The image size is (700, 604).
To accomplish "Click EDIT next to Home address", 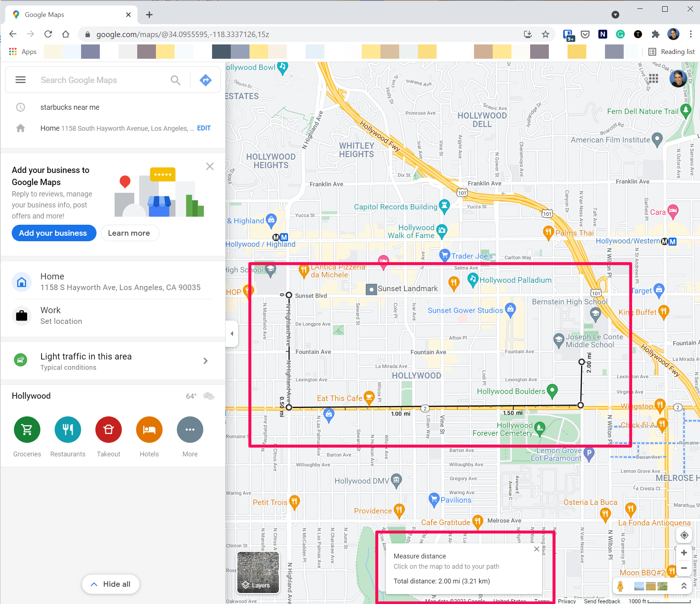I will pos(204,128).
